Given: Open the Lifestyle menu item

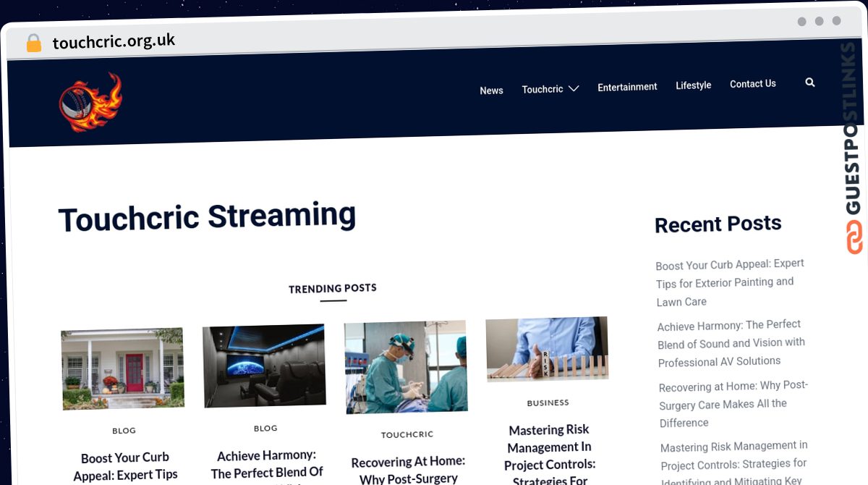Looking at the screenshot, I should [x=694, y=85].
